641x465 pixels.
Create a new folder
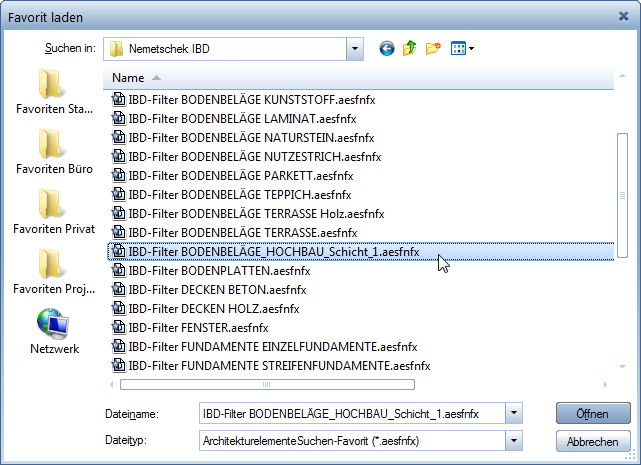[433, 48]
